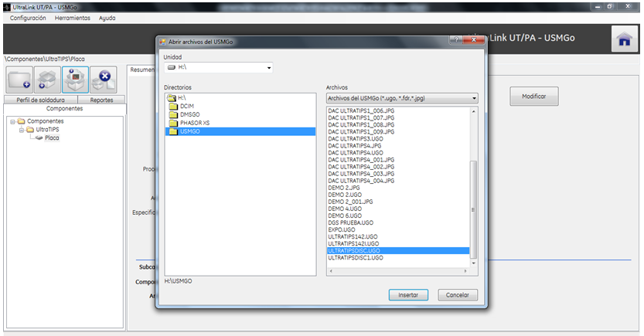Select file DAC ULTRATIPS1_009.JPG
Screen dimensions: 644x336
(x=361, y=131)
